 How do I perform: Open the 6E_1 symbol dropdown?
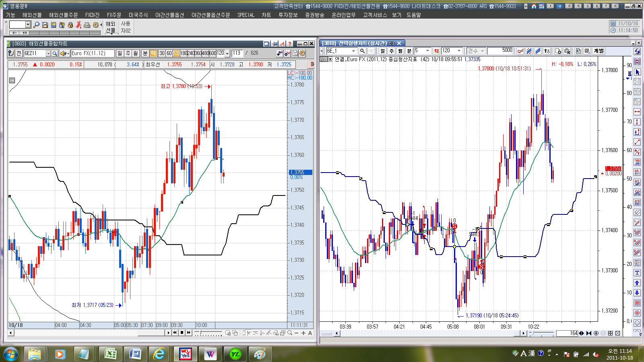tap(353, 51)
